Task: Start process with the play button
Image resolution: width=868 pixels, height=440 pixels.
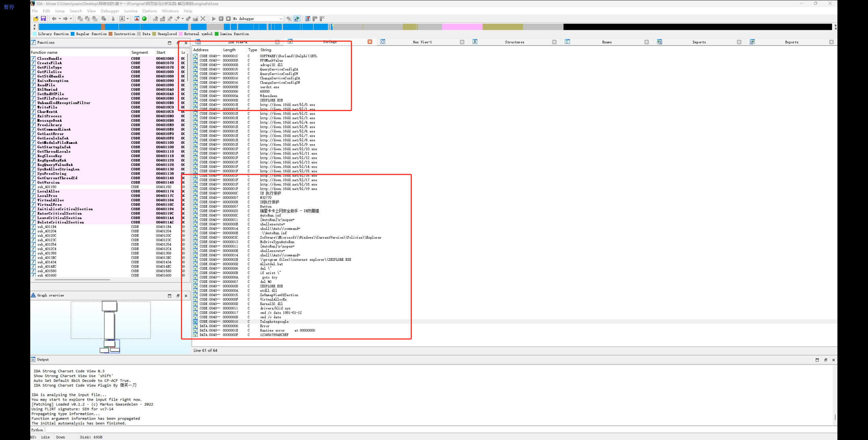Action: (x=214, y=19)
